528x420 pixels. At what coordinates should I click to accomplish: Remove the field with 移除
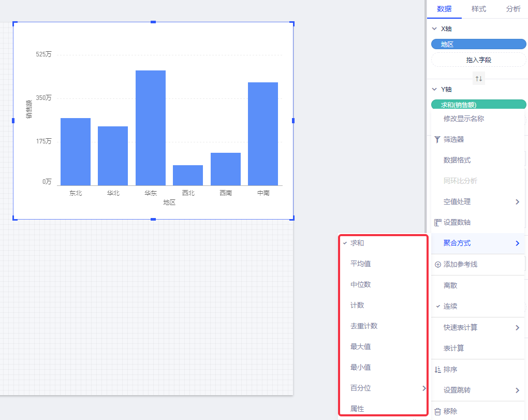[450, 411]
